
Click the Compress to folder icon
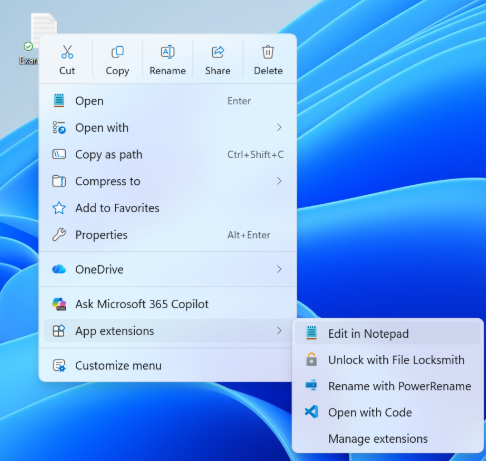point(59,181)
